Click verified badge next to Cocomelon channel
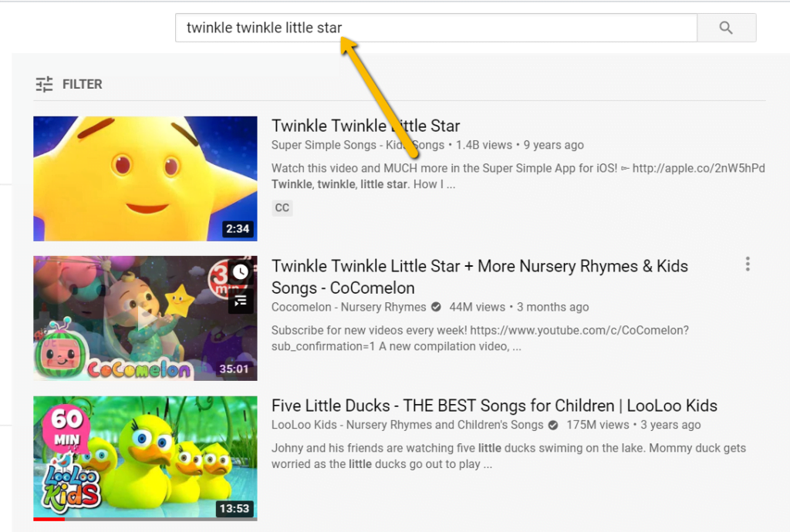790x532 pixels. click(x=437, y=307)
